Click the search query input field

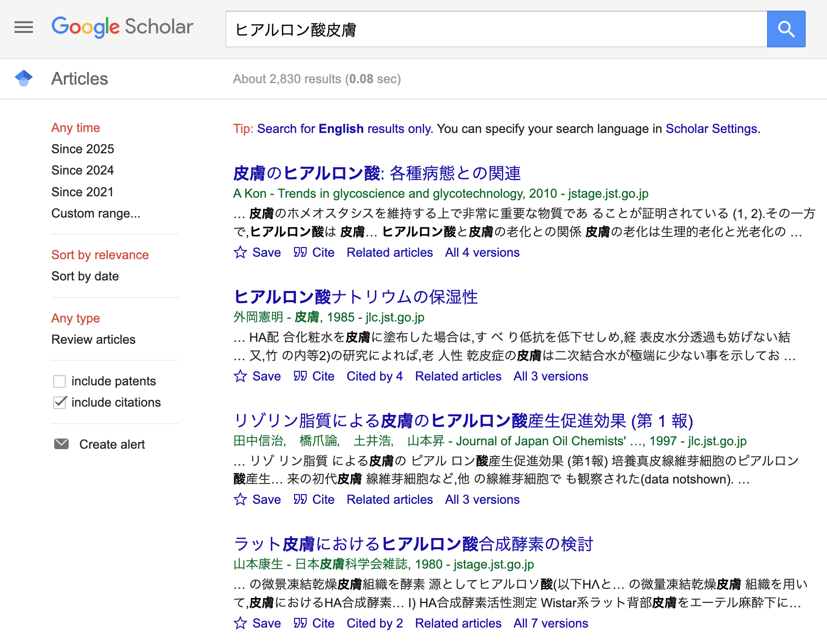point(496,29)
